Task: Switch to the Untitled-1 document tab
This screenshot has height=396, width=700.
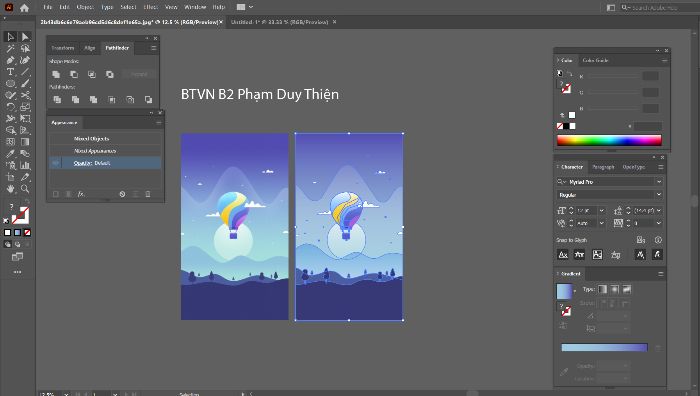Action: point(279,21)
